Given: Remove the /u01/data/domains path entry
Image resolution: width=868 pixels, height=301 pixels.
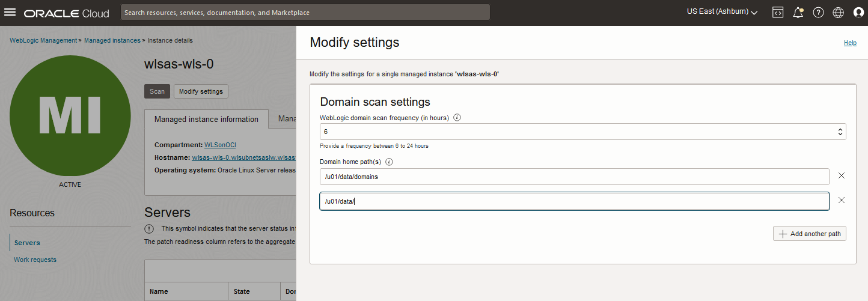Looking at the screenshot, I should (842, 175).
